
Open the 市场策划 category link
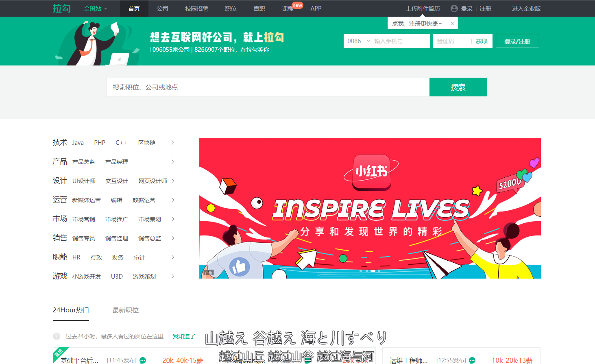tap(150, 219)
